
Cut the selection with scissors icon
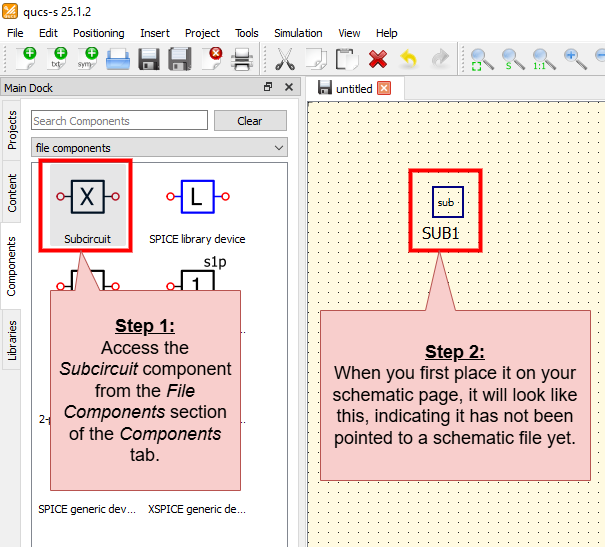pos(285,59)
